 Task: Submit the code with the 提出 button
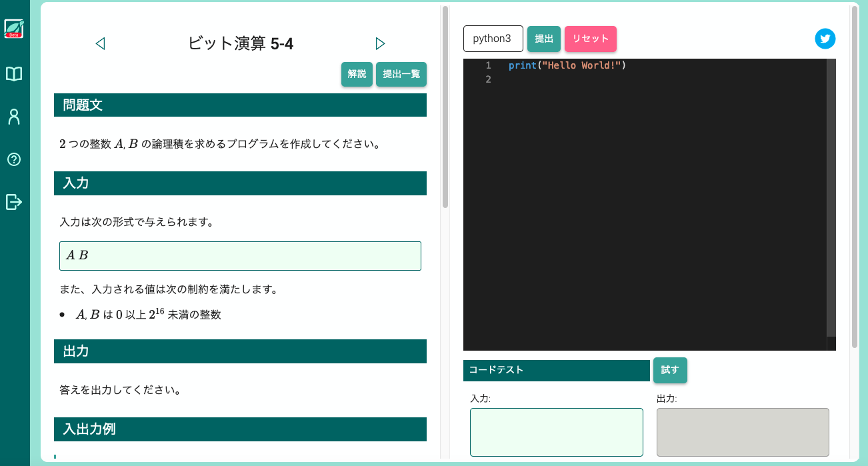coord(543,39)
